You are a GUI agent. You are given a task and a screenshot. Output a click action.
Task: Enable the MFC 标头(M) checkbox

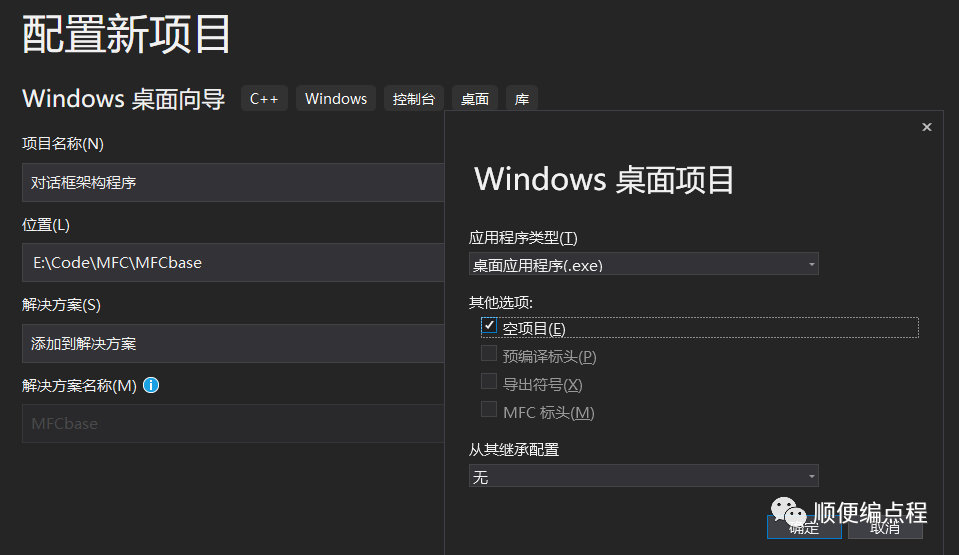489,409
